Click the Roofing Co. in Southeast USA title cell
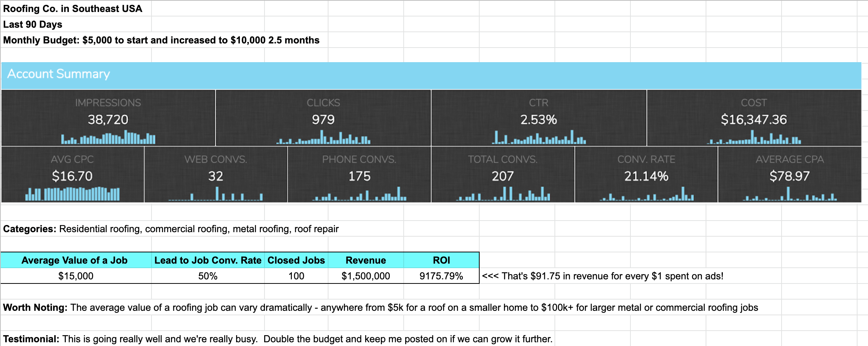Image resolution: width=868 pixels, height=346 pixels. (x=73, y=9)
